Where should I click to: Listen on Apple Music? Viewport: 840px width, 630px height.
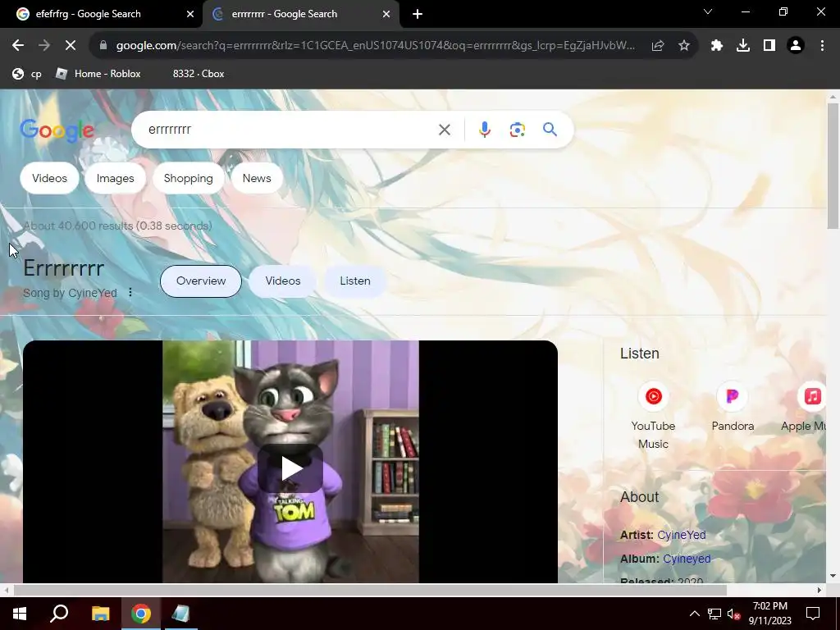(805, 407)
